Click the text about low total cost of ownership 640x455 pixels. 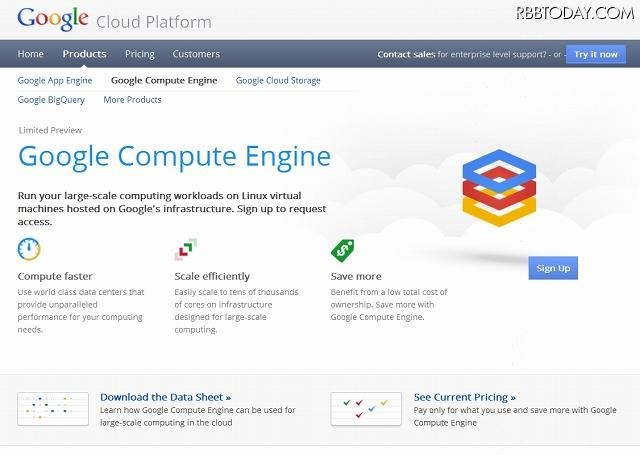pyautogui.click(x=389, y=304)
